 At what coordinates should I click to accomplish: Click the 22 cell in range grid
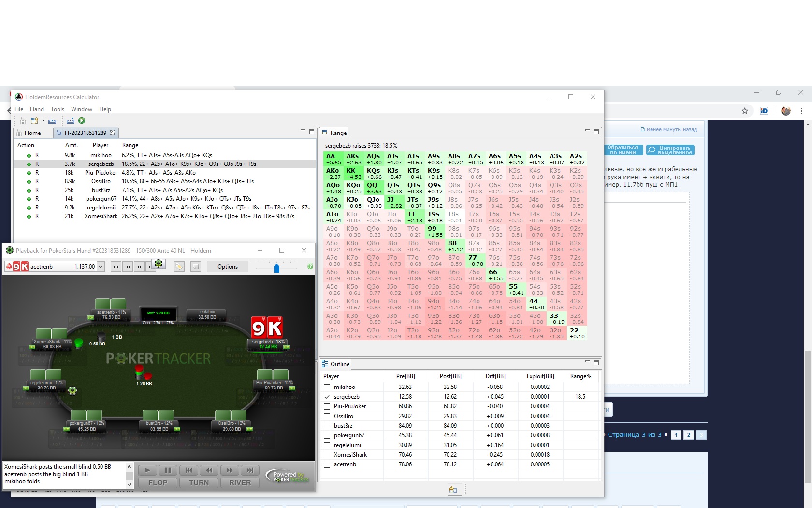577,333
